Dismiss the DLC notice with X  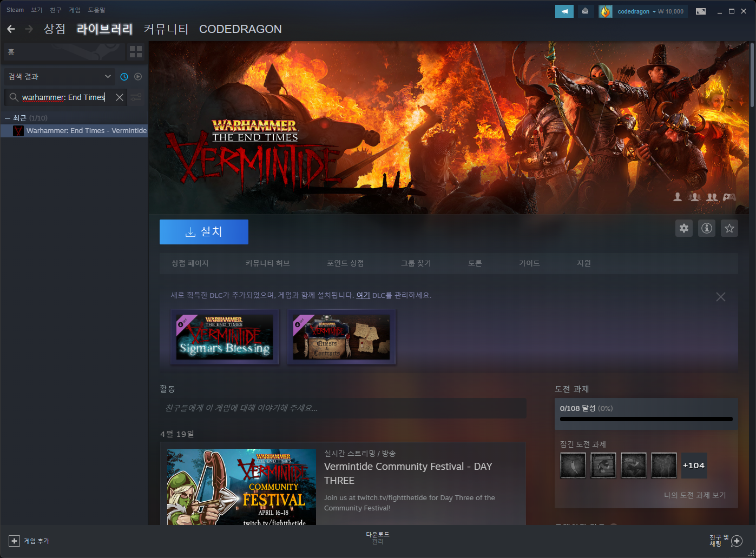[x=721, y=297]
